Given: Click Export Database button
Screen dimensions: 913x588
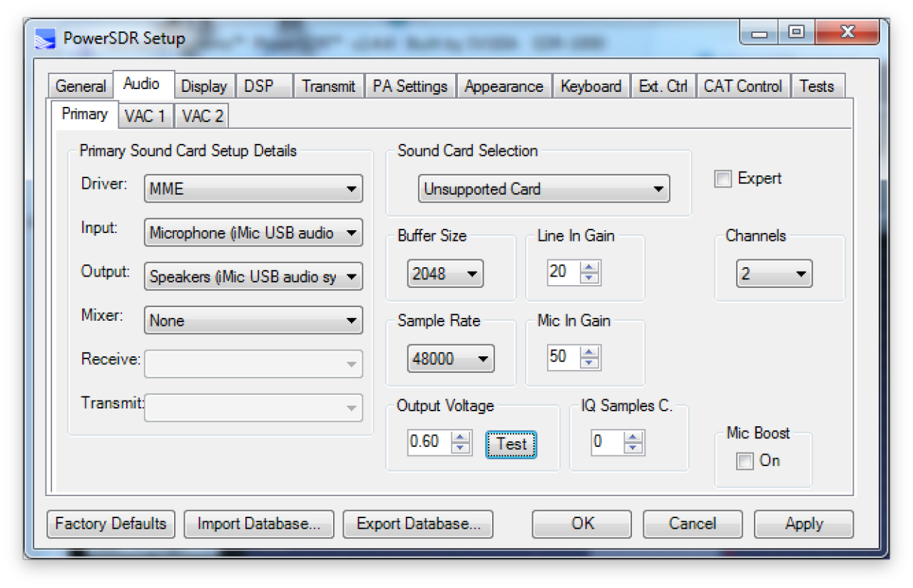Looking at the screenshot, I should coord(419,524).
